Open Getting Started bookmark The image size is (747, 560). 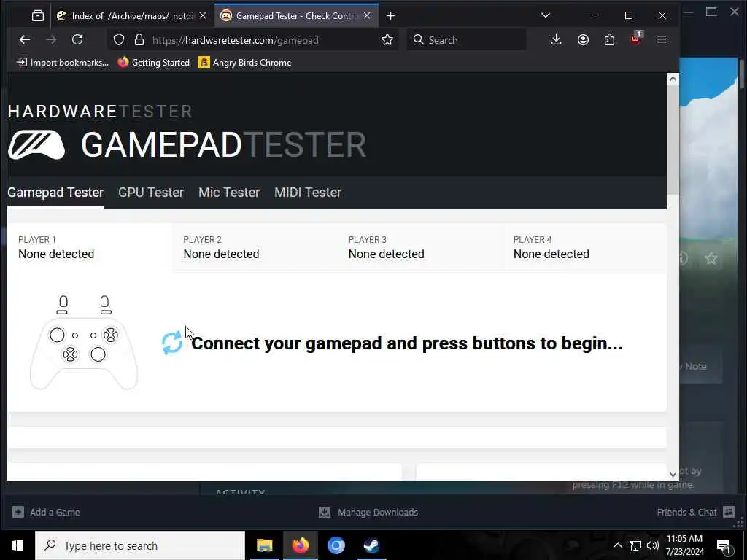tap(153, 63)
